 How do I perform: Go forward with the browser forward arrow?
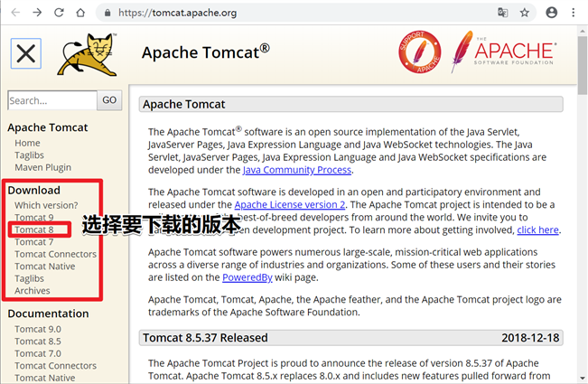37,13
